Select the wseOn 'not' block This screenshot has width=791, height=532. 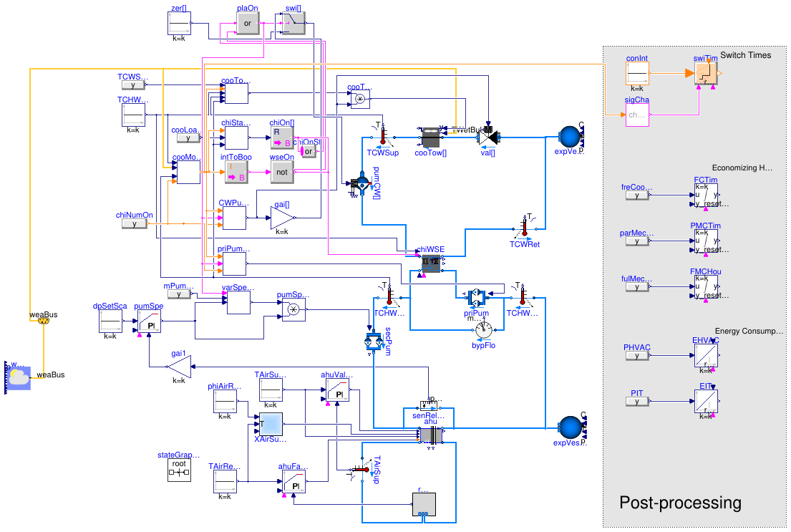[x=282, y=172]
